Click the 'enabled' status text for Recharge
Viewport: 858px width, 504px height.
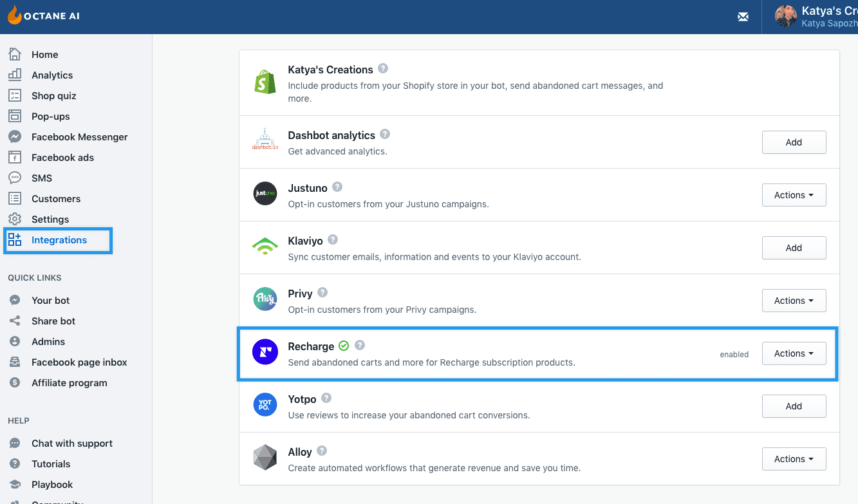pos(734,354)
